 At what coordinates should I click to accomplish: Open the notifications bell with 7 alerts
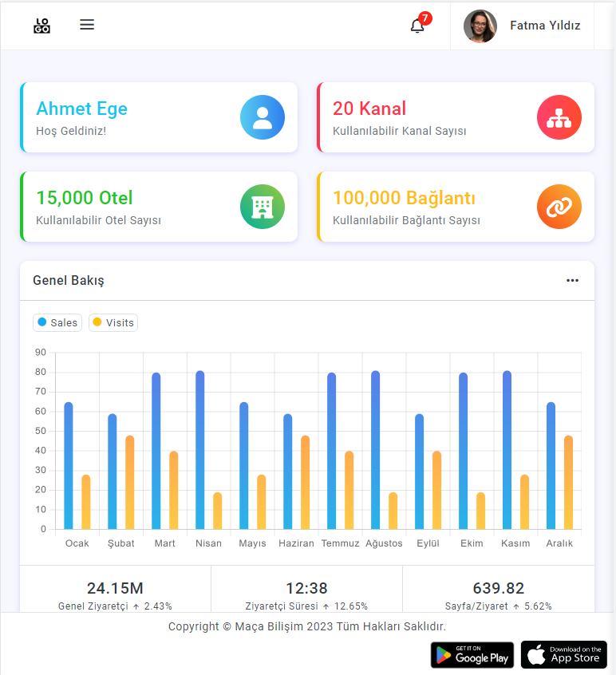tap(417, 26)
